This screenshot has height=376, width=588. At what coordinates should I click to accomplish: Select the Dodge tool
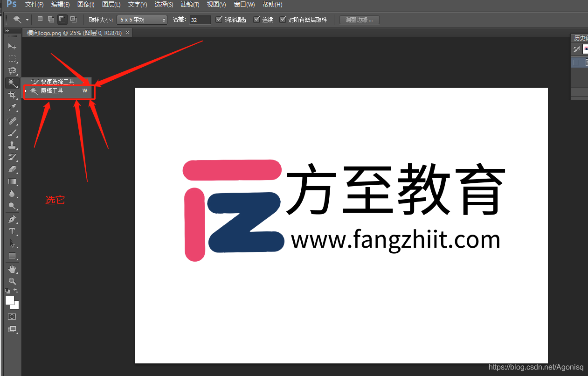12,206
